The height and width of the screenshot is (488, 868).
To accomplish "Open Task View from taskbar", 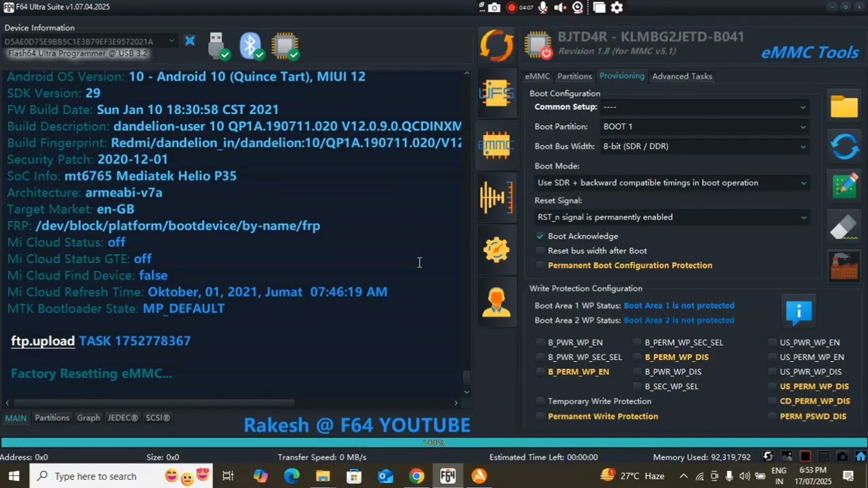I will pos(228,476).
